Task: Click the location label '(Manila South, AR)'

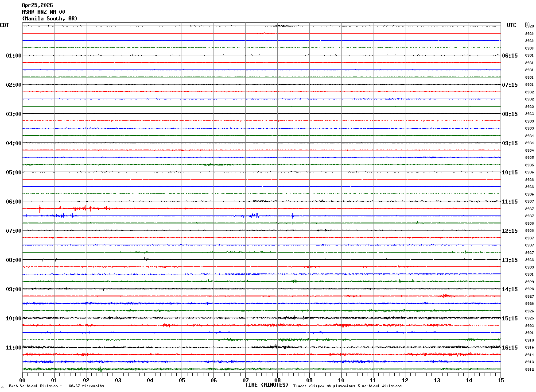Action: pyautogui.click(x=50, y=19)
